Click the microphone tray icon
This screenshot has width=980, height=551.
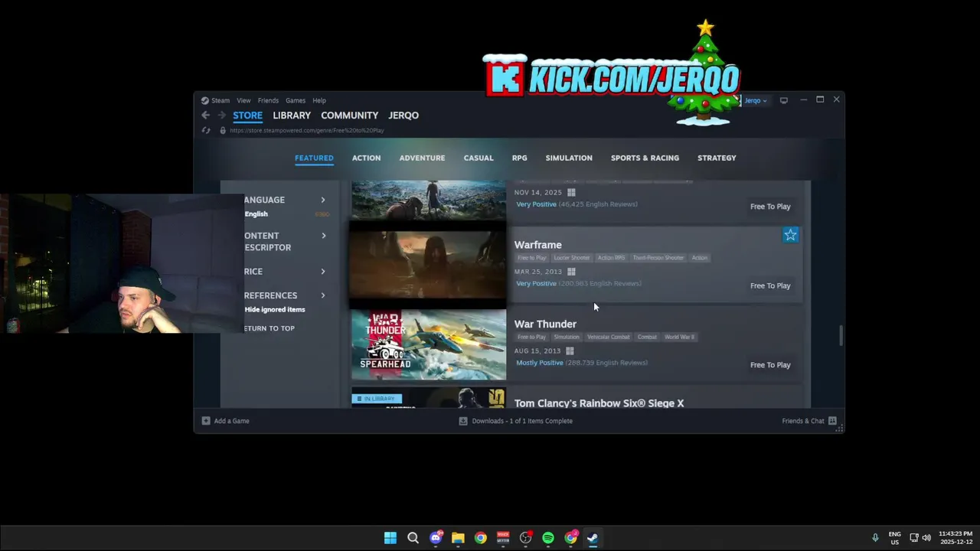click(x=875, y=538)
